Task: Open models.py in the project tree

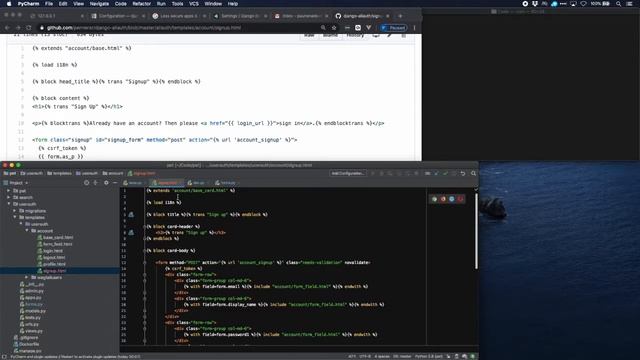Action: click(33, 311)
